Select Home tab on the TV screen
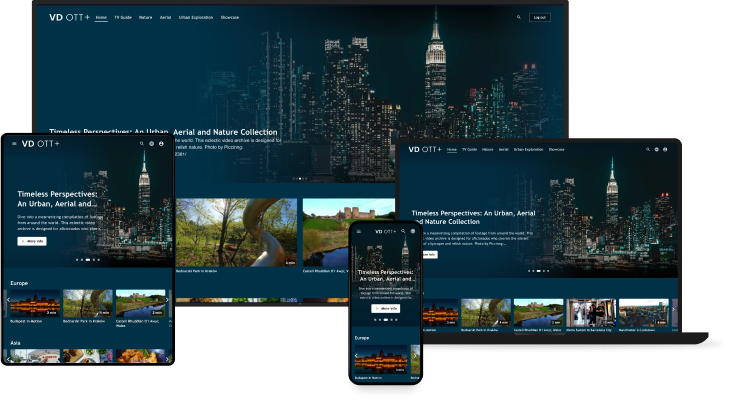The image size is (730, 400). [x=101, y=17]
